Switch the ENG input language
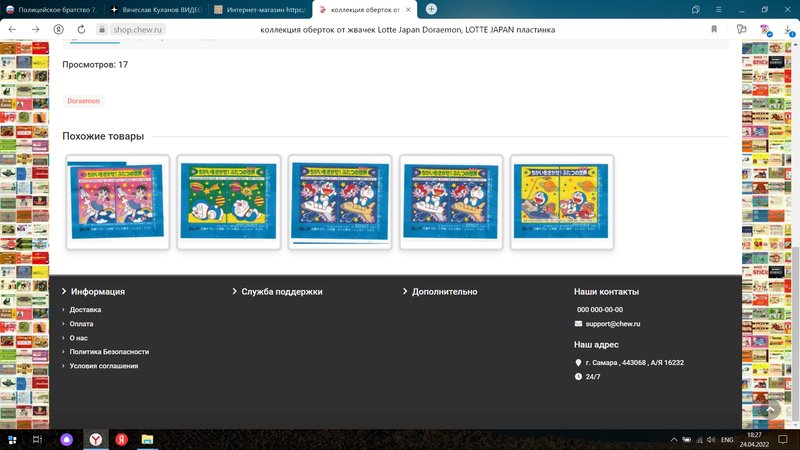 [727, 440]
